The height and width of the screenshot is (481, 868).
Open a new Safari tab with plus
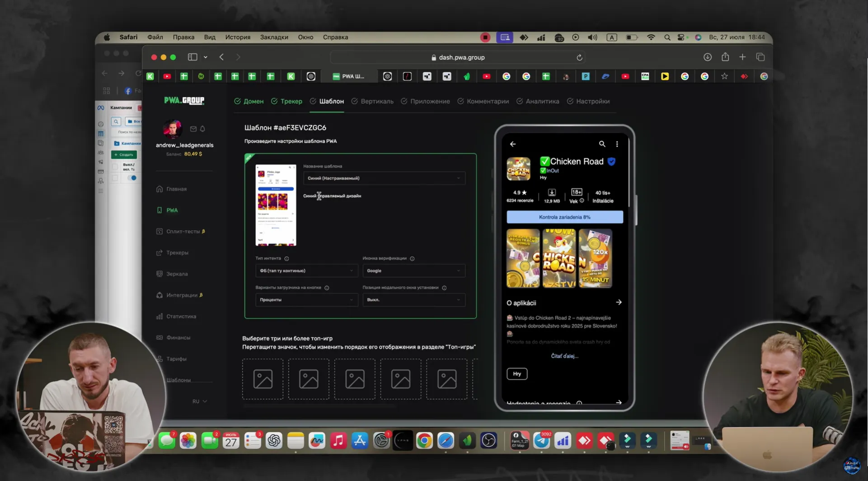742,57
